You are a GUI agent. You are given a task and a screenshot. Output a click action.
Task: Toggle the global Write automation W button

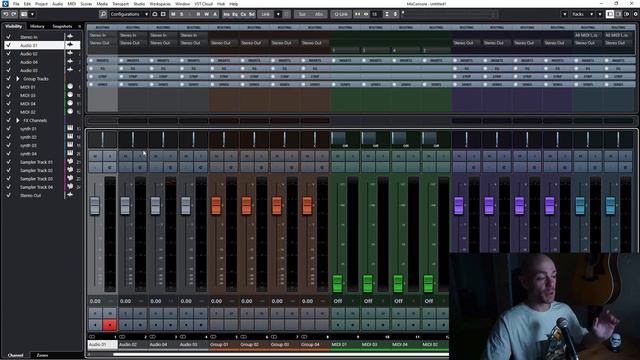click(x=207, y=14)
